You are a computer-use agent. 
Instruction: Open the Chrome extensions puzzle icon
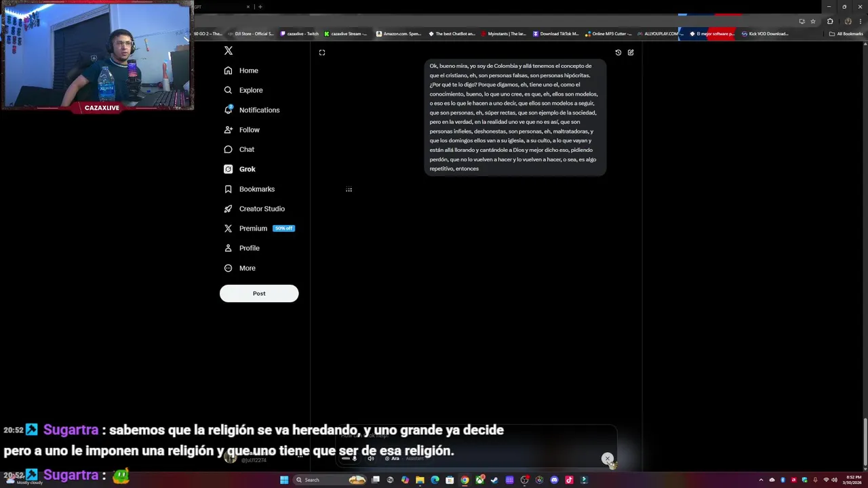[830, 21]
